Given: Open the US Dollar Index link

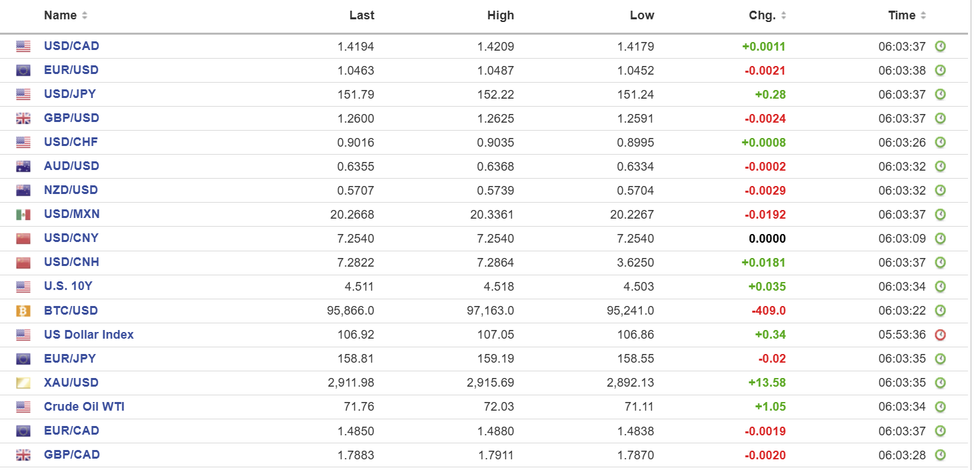Looking at the screenshot, I should (89, 335).
